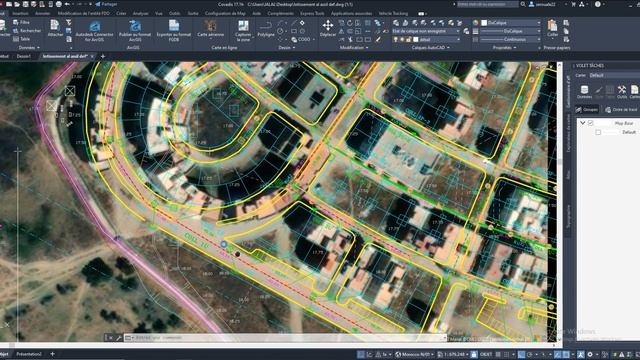The height and width of the screenshot is (360, 640).
Task: Open the Vehicle Tracking ribbon tab
Action: click(393, 13)
